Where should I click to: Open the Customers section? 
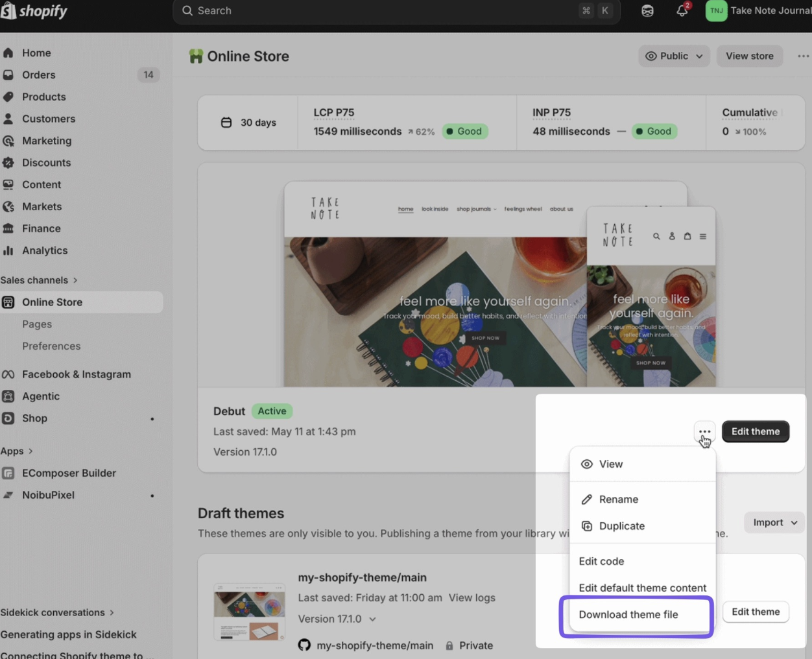[x=49, y=119]
